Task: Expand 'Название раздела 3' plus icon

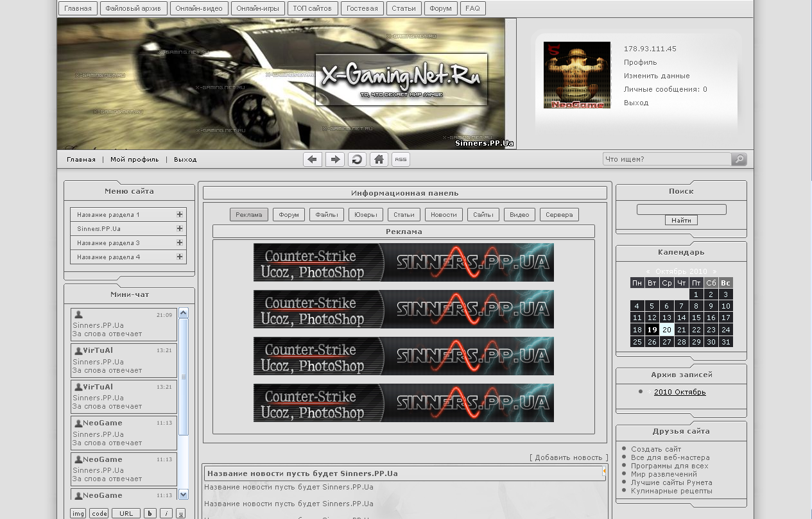Action: pyautogui.click(x=180, y=242)
